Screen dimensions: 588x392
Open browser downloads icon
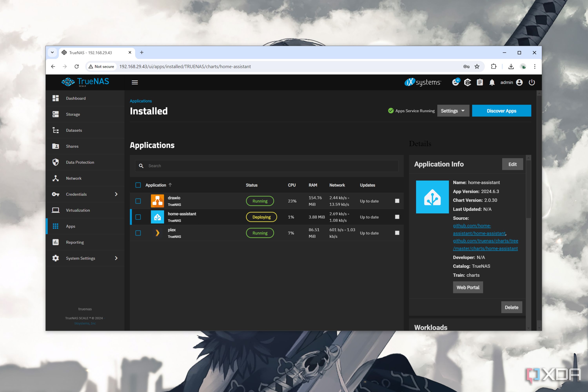511,66
